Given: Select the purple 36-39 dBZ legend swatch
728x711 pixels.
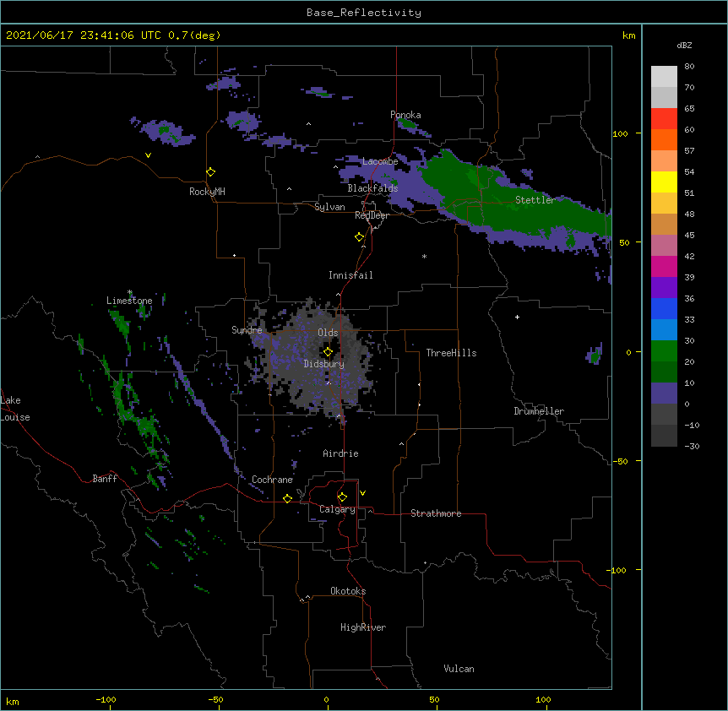Looking at the screenshot, I should pyautogui.click(x=664, y=288).
